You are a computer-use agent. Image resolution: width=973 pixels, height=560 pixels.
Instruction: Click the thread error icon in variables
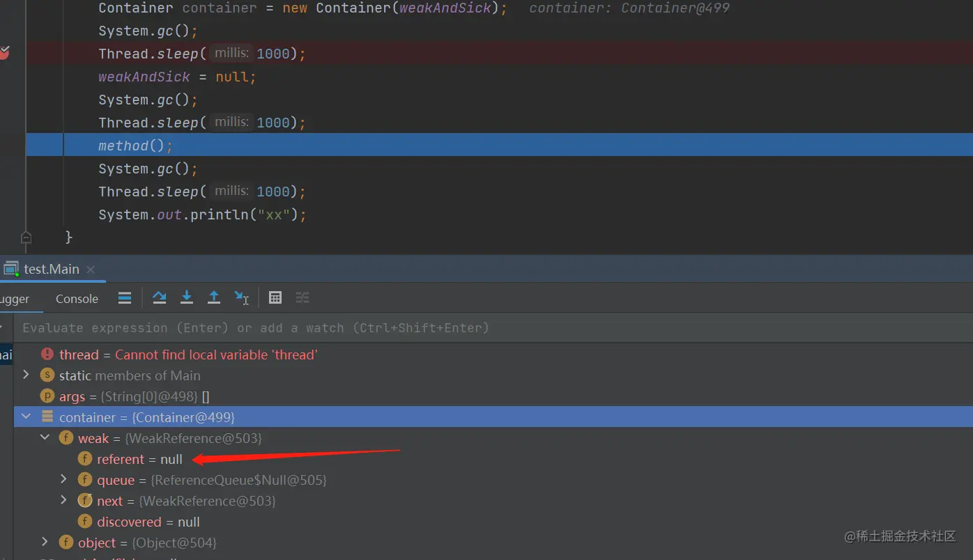47,355
